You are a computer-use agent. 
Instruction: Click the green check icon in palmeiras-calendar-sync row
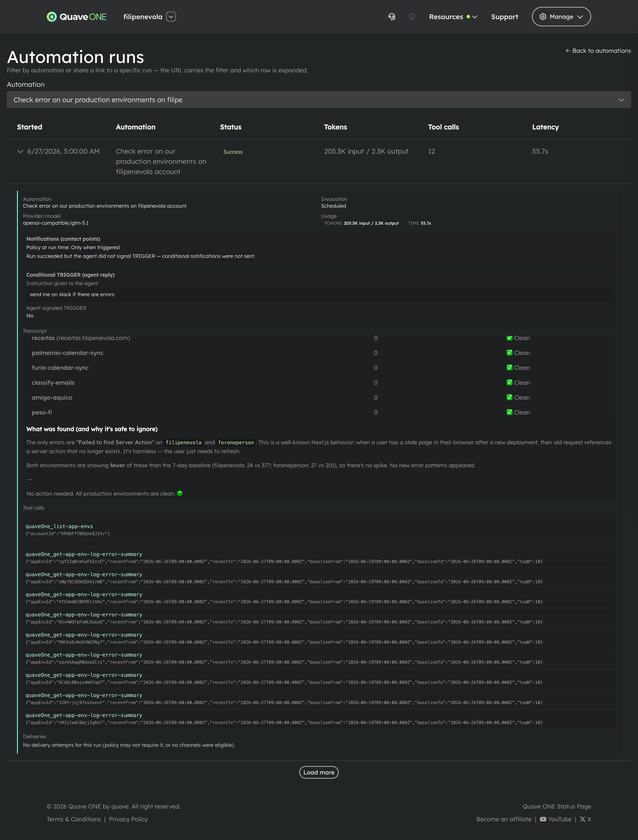point(509,353)
